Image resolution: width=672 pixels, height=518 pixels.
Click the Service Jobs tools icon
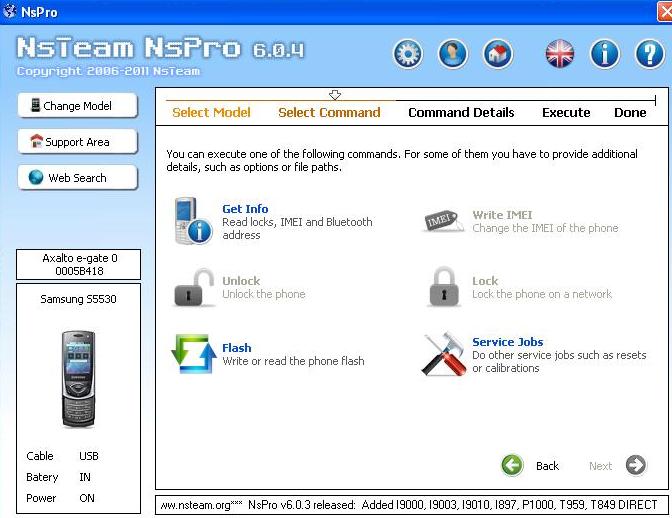pyautogui.click(x=444, y=354)
